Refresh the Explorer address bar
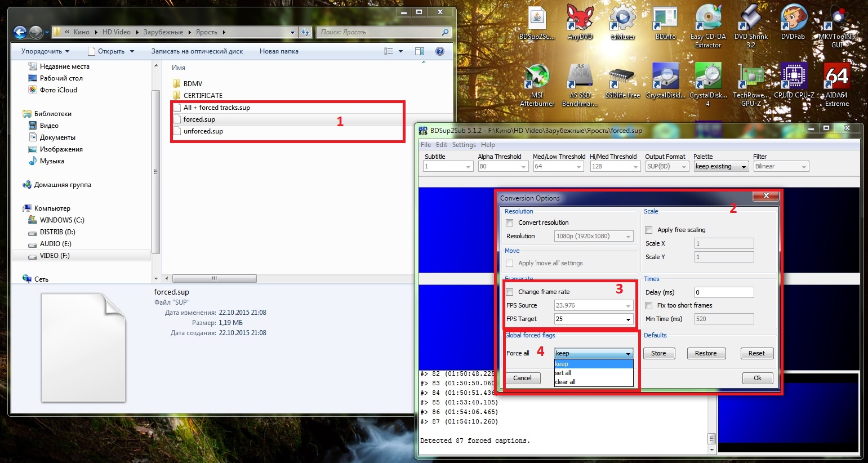This screenshot has width=868, height=463. pyautogui.click(x=306, y=32)
